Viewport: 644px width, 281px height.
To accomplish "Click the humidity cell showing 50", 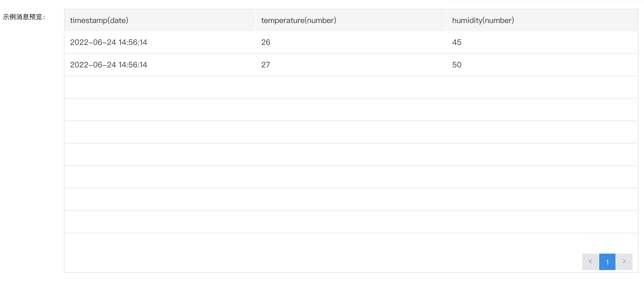I will (x=542, y=65).
